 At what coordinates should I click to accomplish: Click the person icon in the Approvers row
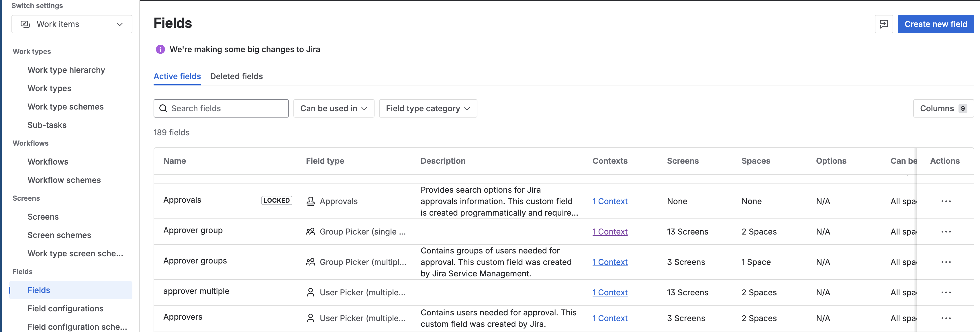coord(310,318)
